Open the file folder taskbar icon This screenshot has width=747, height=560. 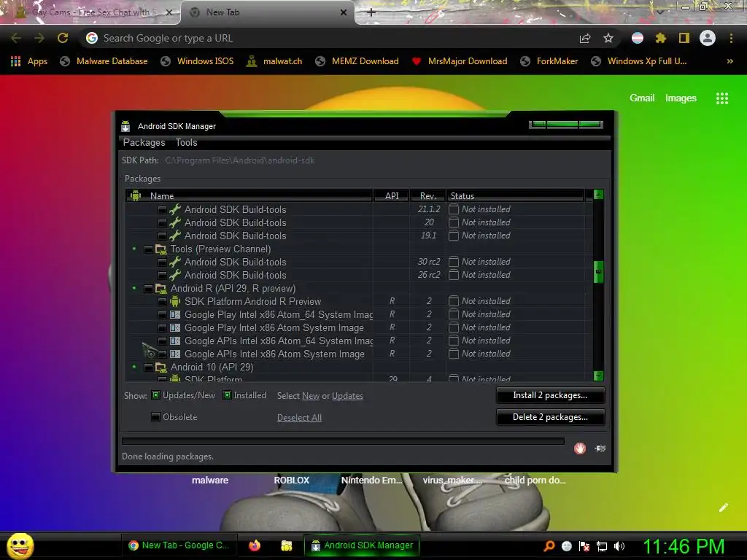coord(286,545)
